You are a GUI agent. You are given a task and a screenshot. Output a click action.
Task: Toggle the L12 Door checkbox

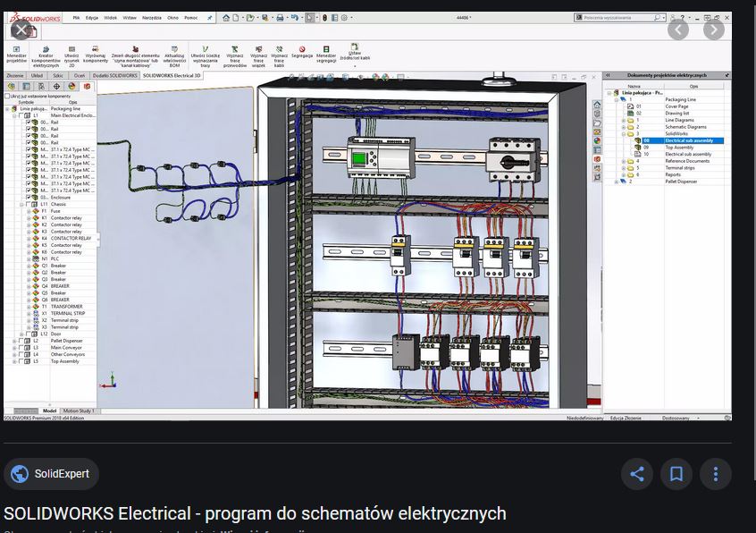28,334
